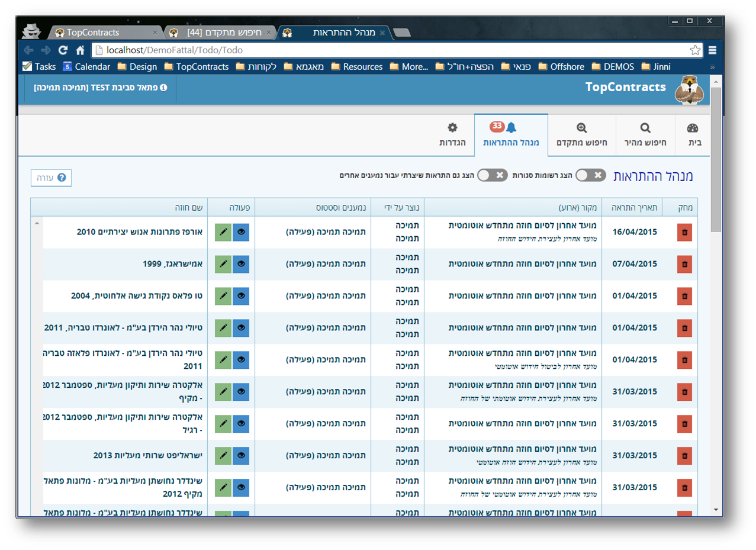Delete the alert for טו פלאס נקודת גישה אלחוטית, 2004
This screenshot has width=756, height=550.
click(684, 296)
